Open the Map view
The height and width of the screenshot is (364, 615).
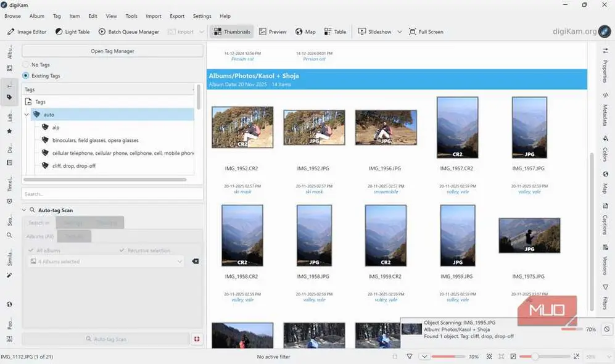(x=305, y=31)
